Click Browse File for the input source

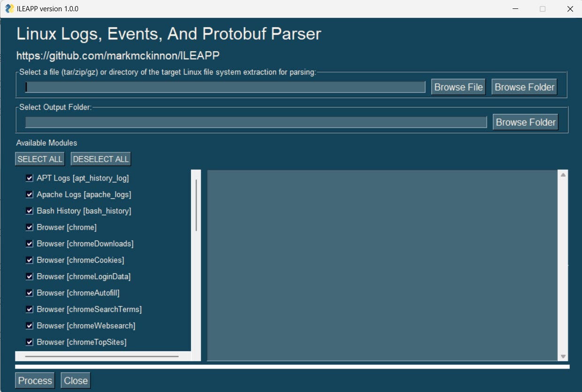458,87
